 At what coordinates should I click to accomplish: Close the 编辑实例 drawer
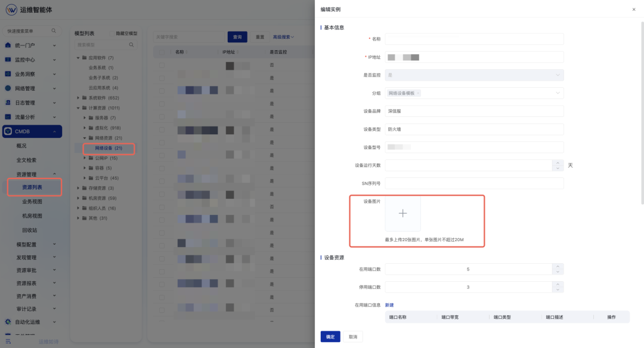634,10
